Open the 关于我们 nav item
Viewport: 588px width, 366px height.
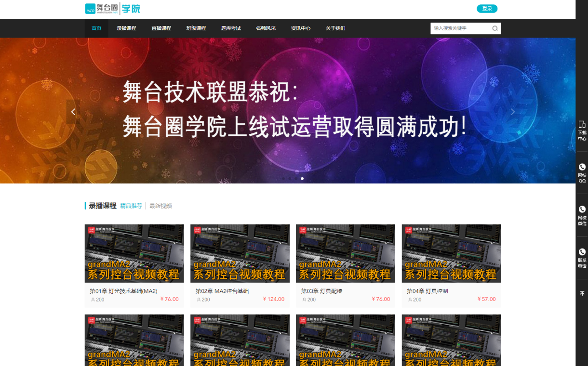click(335, 28)
